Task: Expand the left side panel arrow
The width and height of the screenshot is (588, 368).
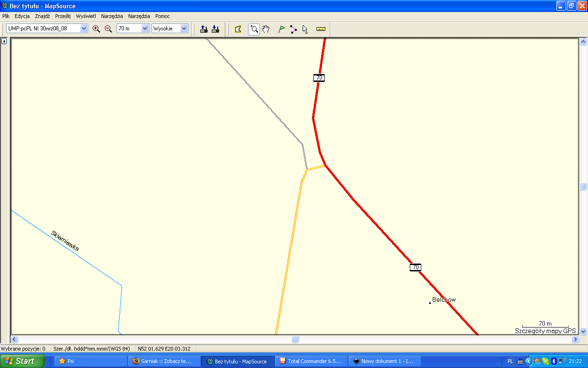Action: coord(4,41)
